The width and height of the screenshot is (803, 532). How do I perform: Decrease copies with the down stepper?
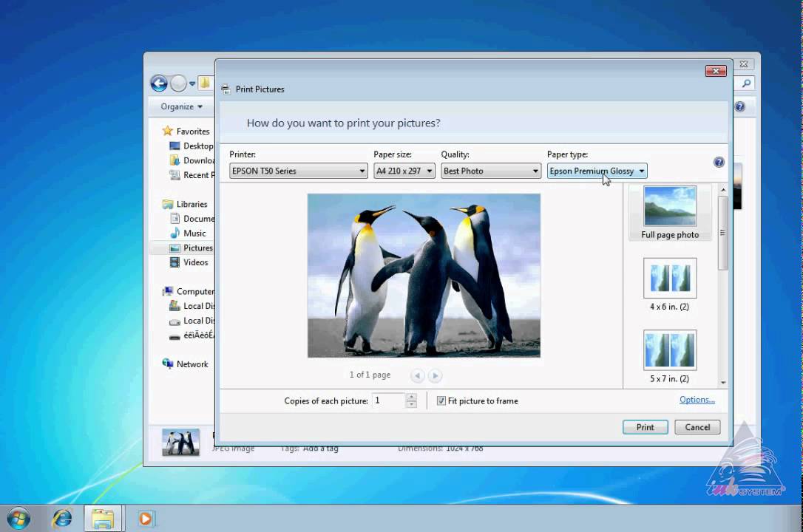click(x=411, y=405)
